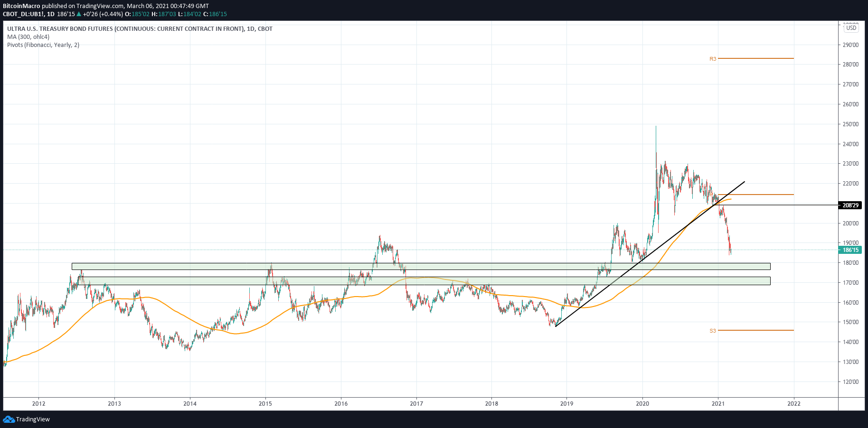Select the lower green support zone rectangle
868x428 pixels.
tap(424, 281)
